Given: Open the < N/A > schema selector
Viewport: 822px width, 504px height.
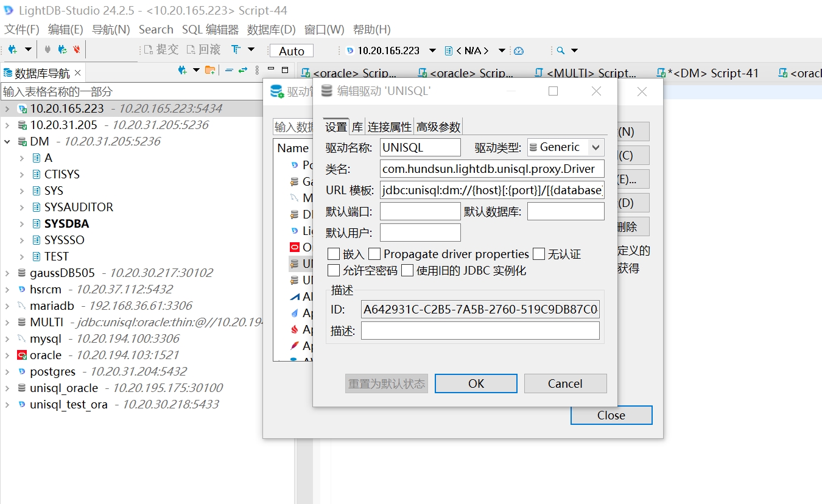Looking at the screenshot, I should (475, 51).
